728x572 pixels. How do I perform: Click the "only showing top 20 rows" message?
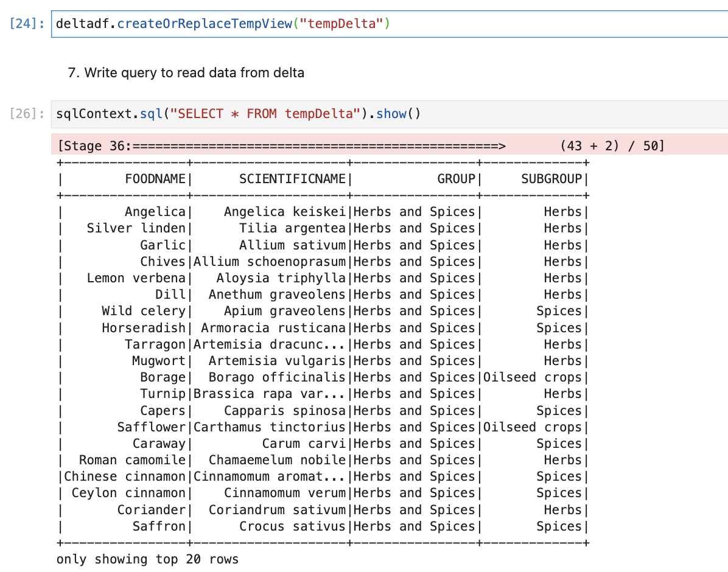(147, 559)
